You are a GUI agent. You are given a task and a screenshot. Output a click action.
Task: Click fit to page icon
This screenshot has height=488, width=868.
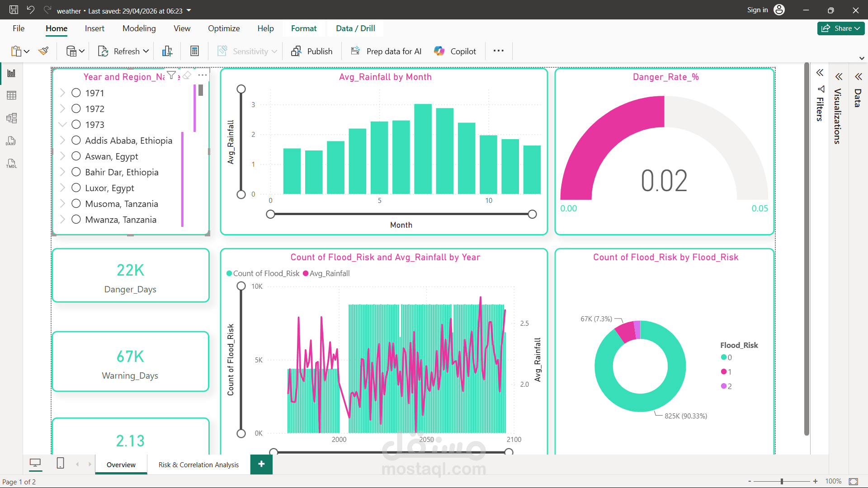[854, 482]
